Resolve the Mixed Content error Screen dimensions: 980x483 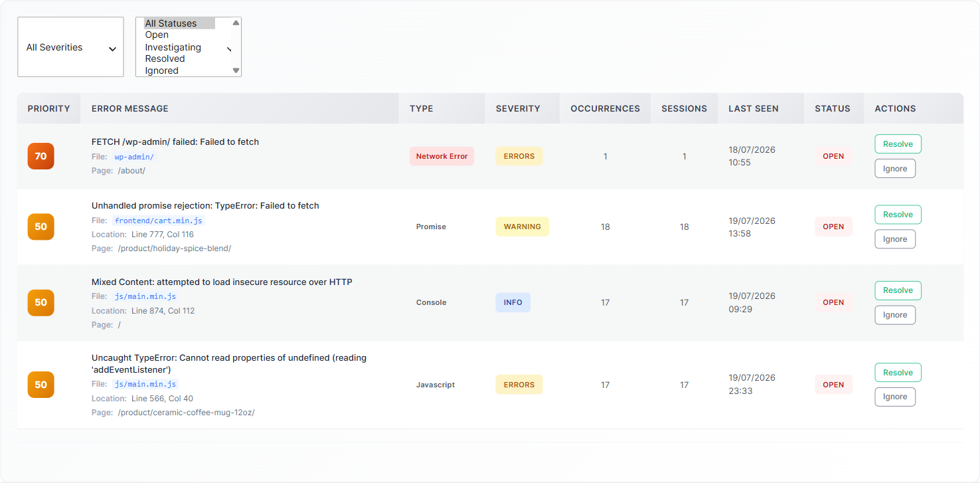(898, 290)
